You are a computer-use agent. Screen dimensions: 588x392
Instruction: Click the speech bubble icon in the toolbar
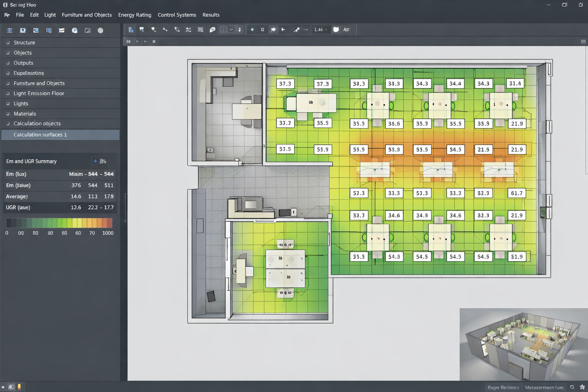[212, 29]
